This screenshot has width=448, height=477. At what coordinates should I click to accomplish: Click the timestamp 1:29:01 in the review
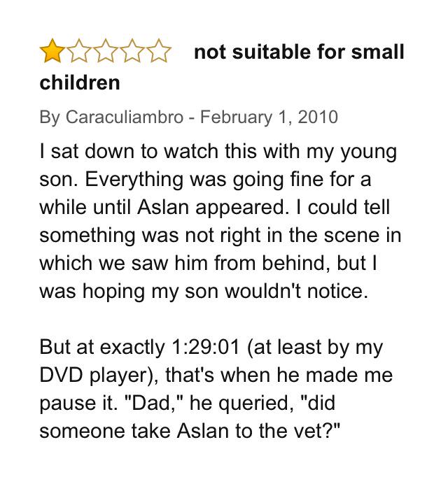coord(206,347)
